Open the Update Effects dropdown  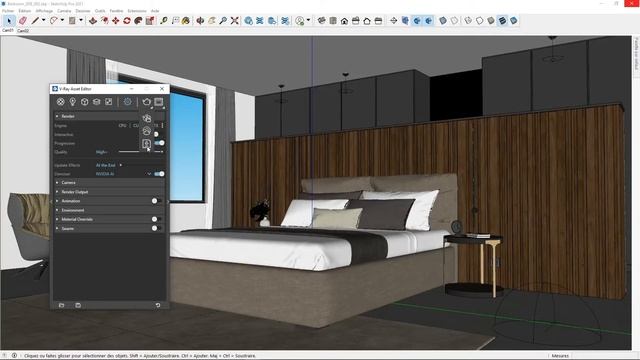(109, 165)
